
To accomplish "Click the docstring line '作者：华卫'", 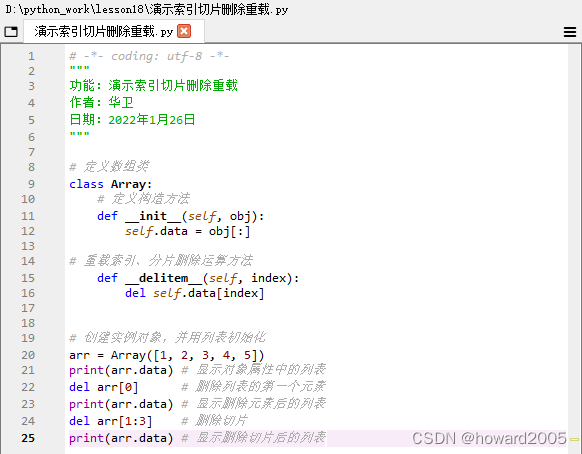I will (x=101, y=102).
